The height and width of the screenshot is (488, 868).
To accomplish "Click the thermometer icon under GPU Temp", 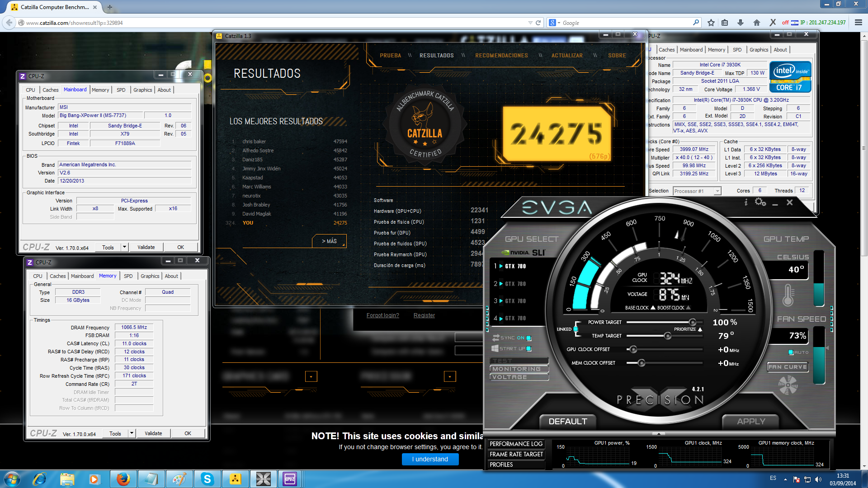I will point(788,296).
